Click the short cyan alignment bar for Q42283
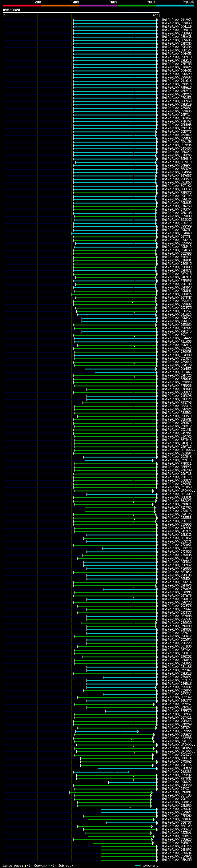The width and height of the screenshot is (197, 868). coord(101,772)
